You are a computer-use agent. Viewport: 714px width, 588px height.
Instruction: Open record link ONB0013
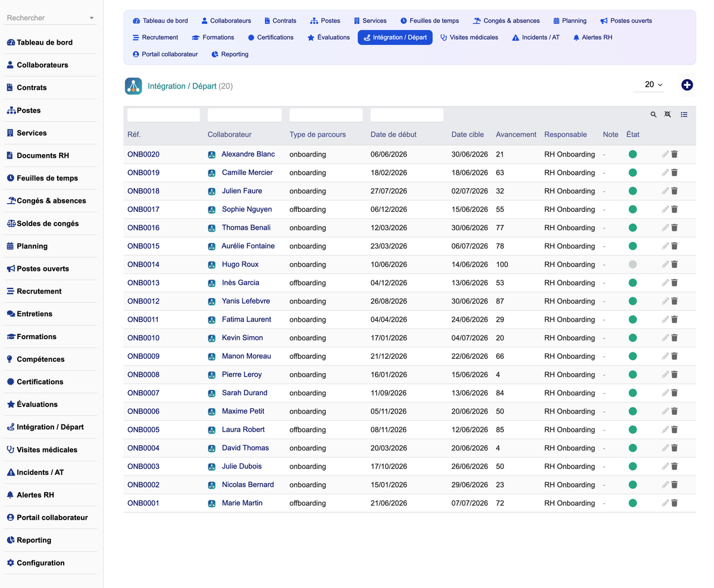[143, 283]
